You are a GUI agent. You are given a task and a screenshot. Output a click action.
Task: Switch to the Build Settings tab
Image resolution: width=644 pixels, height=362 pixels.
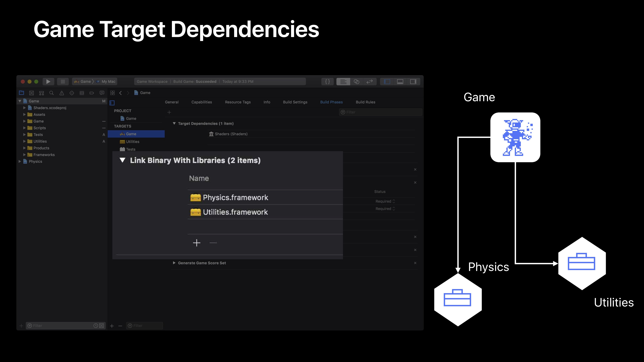click(295, 102)
